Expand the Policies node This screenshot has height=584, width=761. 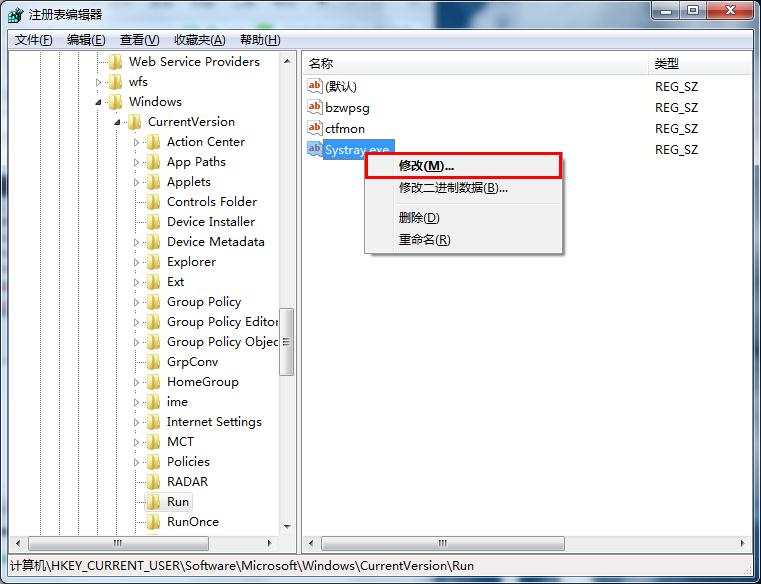coord(136,462)
